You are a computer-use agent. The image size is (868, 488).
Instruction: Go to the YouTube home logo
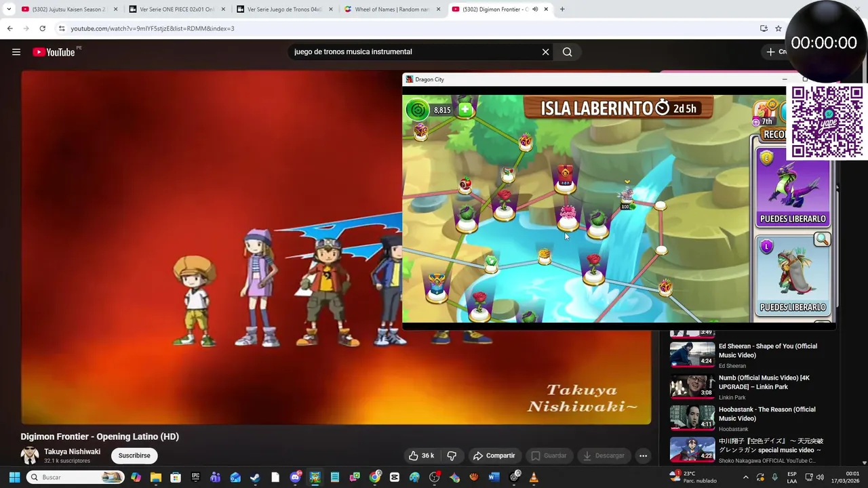54,52
